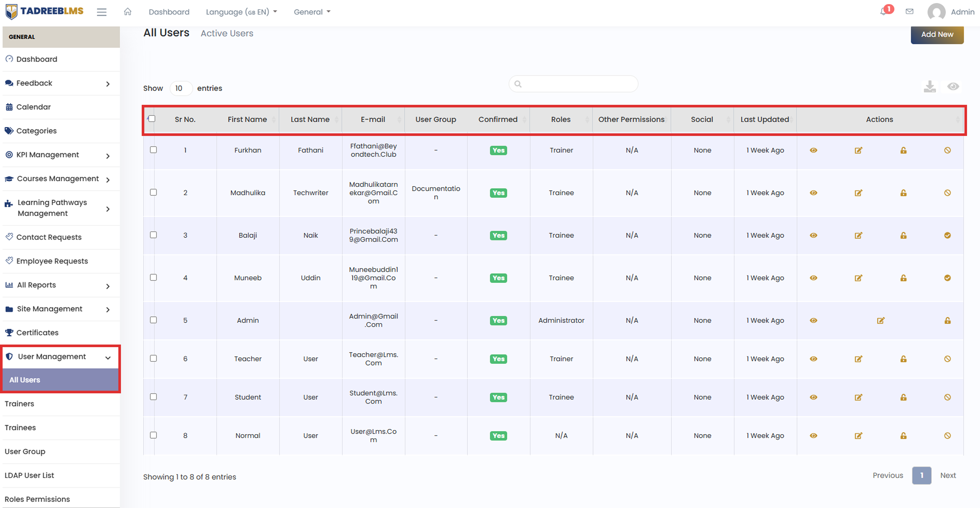The height and width of the screenshot is (508, 980).
Task: Collapse the User Management menu
Action: tap(61, 357)
